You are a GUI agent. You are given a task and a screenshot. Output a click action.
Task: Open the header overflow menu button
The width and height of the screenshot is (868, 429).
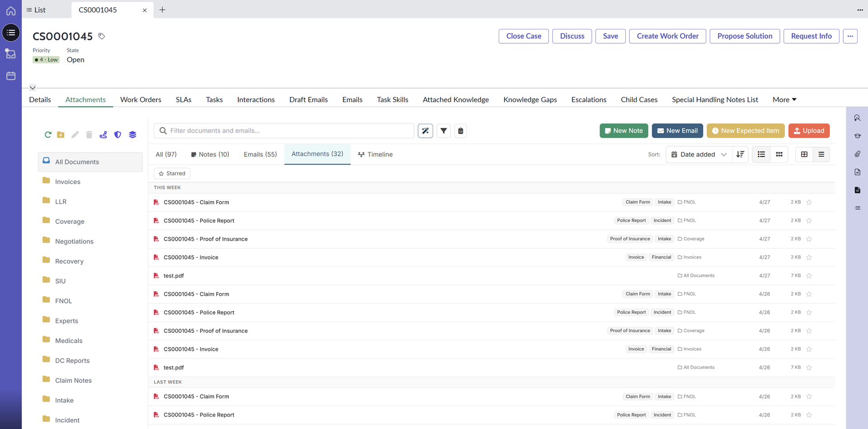[x=850, y=36]
